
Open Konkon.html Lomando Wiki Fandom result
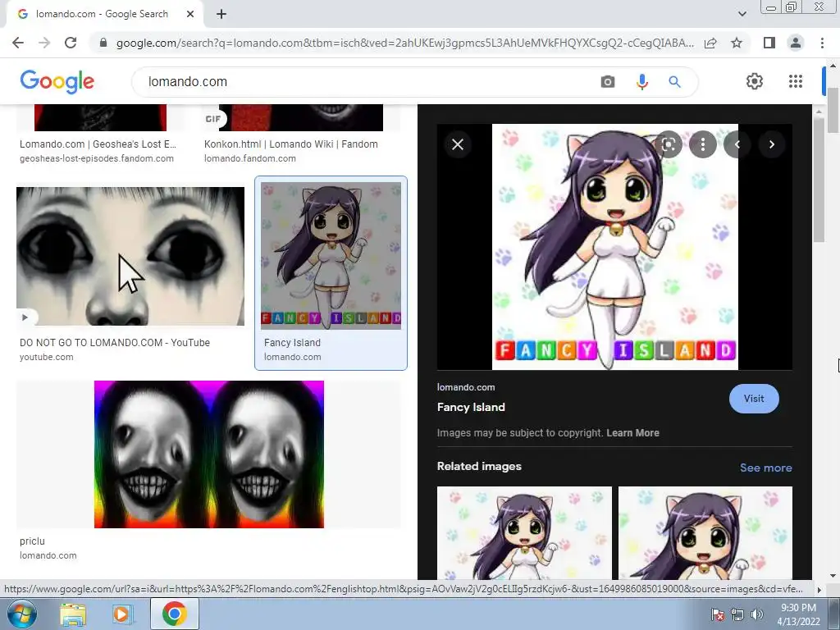pos(291,144)
